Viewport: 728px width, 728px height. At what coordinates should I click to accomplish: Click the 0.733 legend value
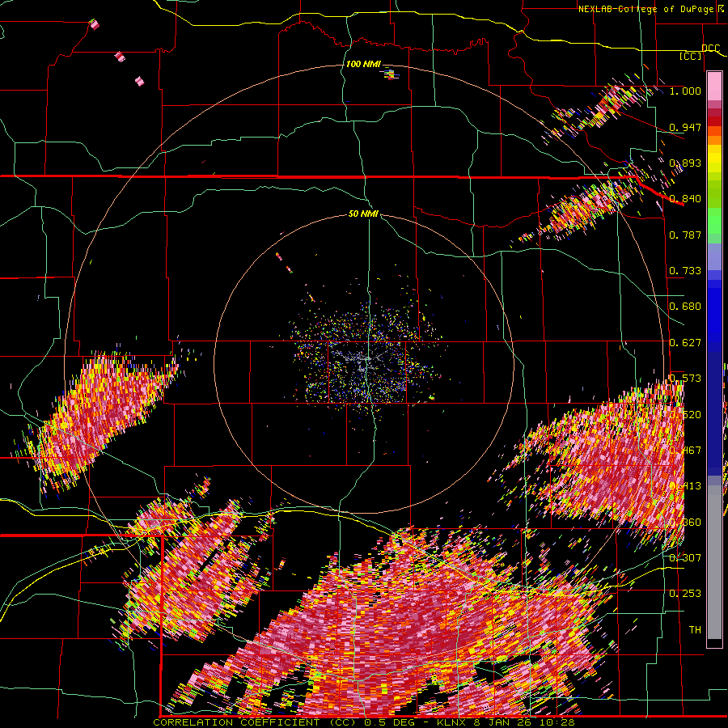coord(685,271)
